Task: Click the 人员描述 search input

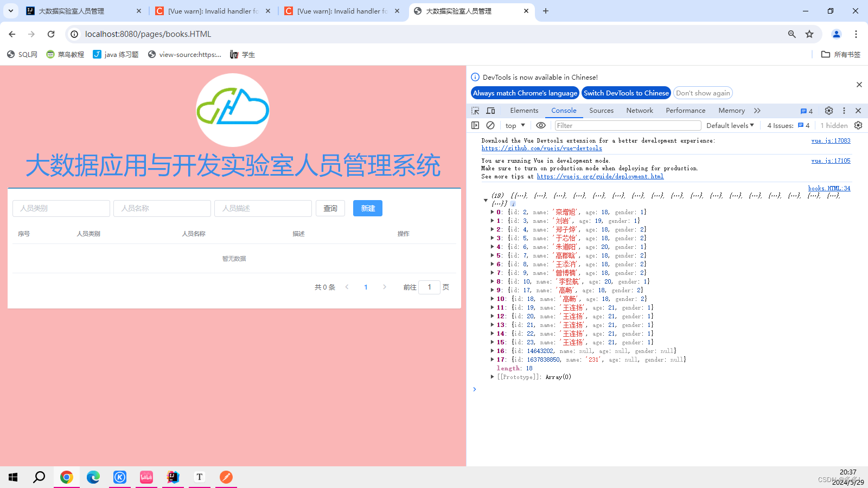Action: click(x=263, y=208)
